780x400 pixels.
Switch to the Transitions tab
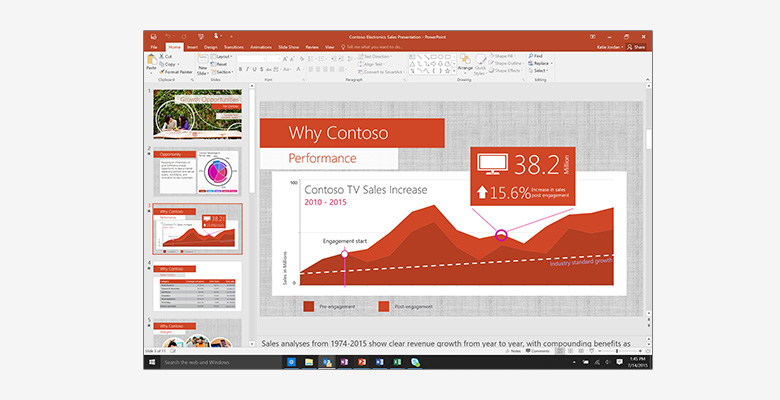234,47
